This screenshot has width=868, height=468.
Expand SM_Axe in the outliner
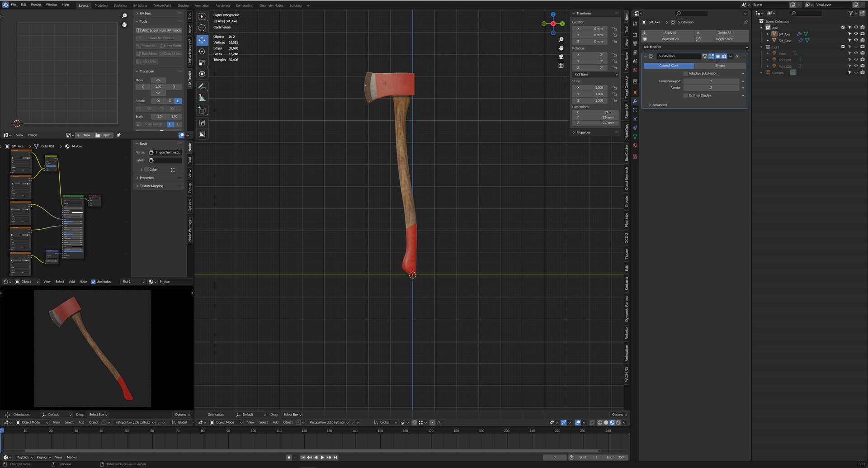[x=768, y=34]
